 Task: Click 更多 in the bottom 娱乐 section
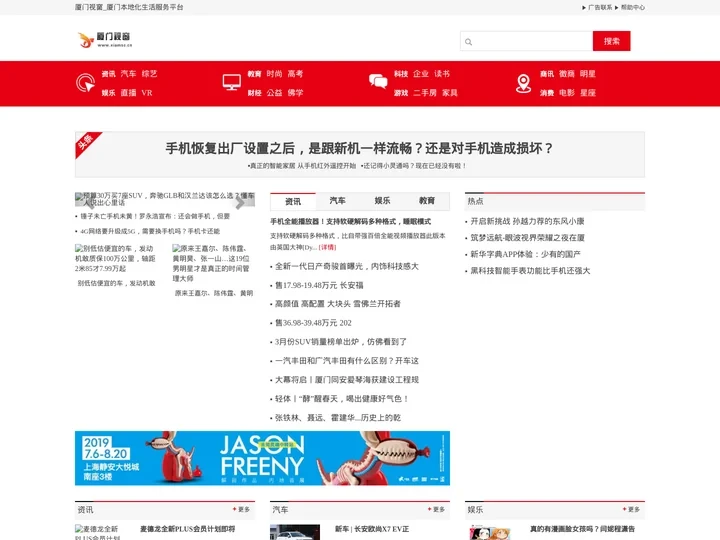click(632, 509)
